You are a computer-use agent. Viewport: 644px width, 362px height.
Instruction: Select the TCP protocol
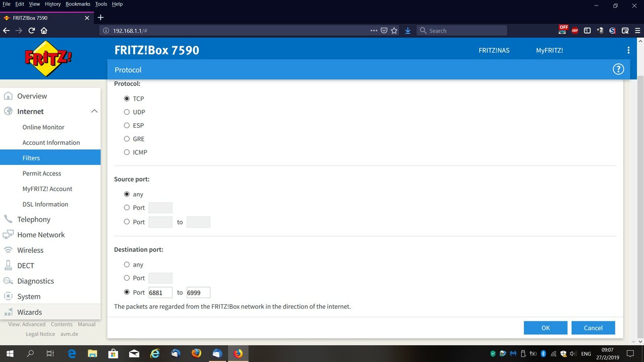coord(127,99)
